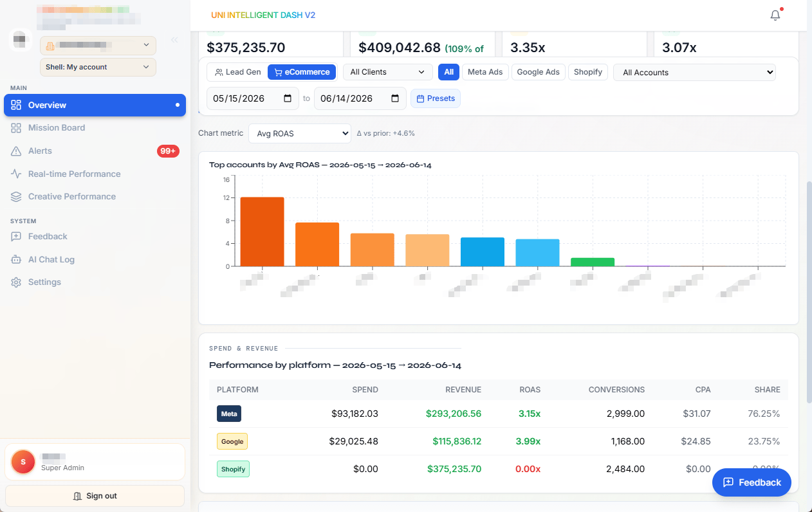The image size is (812, 512).
Task: Filter by Google Ads
Action: point(538,72)
